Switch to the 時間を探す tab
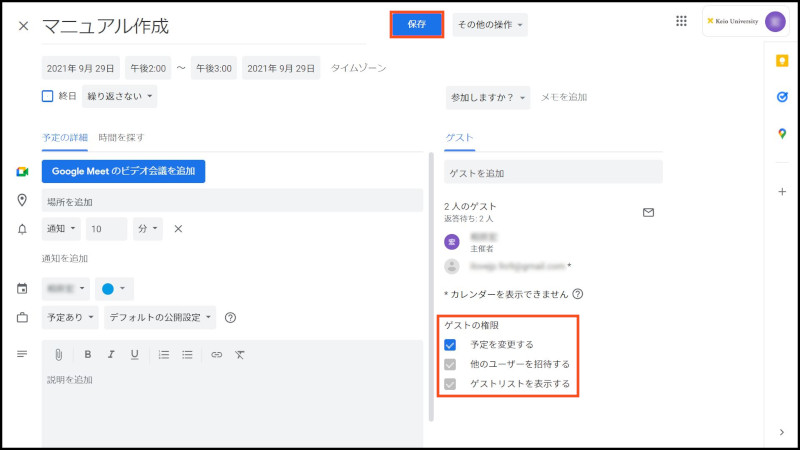 point(120,137)
